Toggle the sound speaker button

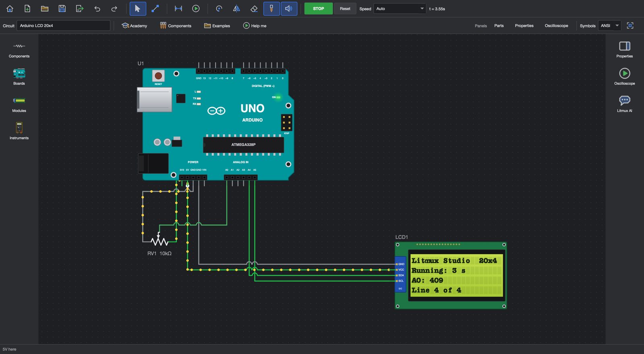[289, 8]
